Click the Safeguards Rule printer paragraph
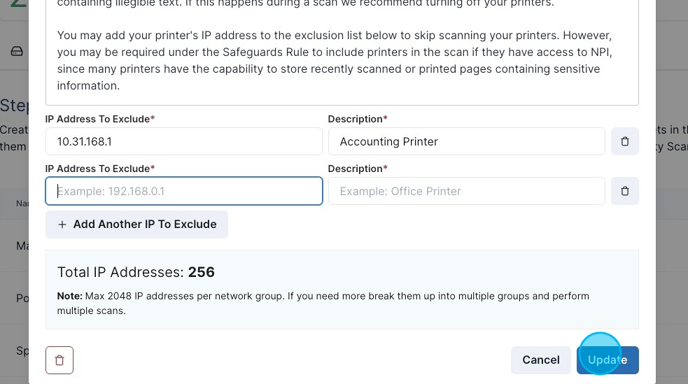This screenshot has height=384, width=688. click(334, 61)
